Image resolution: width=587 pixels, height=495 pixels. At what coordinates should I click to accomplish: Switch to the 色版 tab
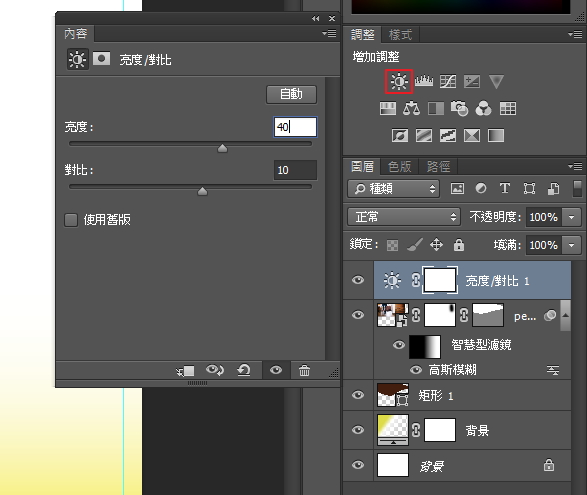click(399, 166)
